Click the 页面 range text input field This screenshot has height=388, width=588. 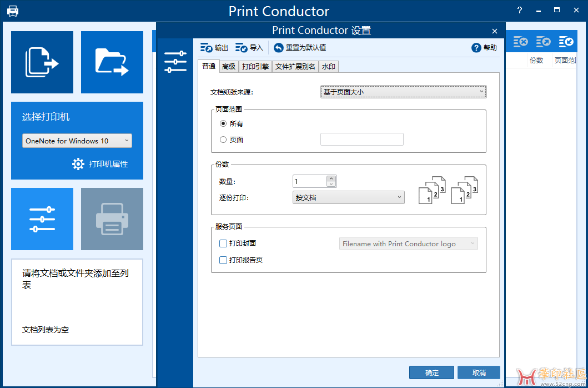(x=362, y=139)
